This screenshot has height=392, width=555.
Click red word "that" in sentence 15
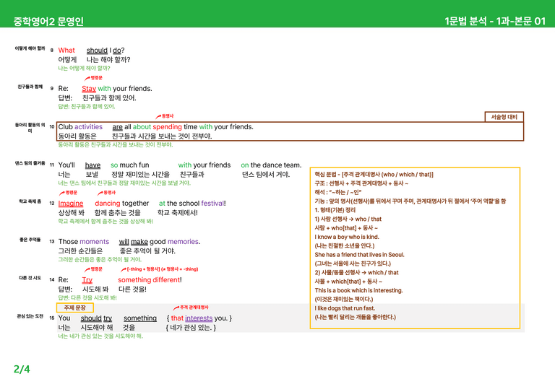pyautogui.click(x=177, y=318)
